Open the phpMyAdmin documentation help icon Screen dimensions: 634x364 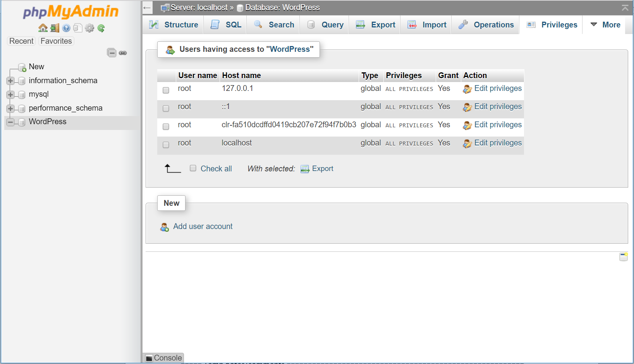click(x=66, y=28)
